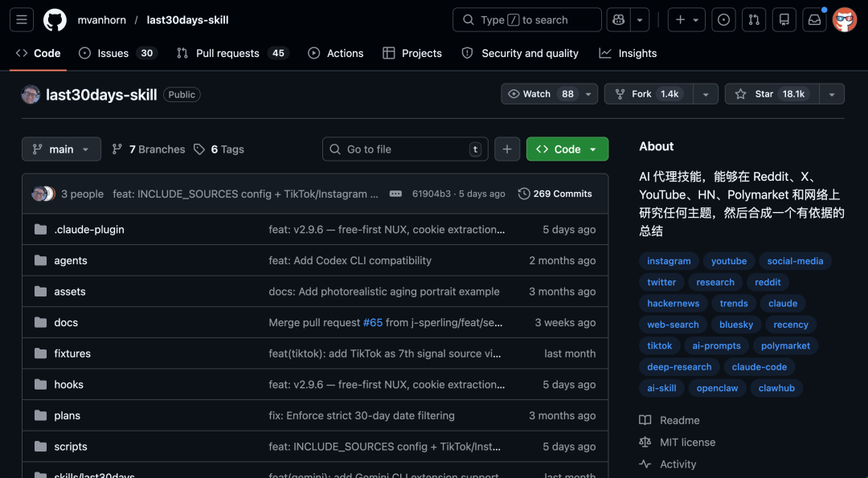Click the issues circle icon in top bar
868x478 pixels.
(723, 19)
